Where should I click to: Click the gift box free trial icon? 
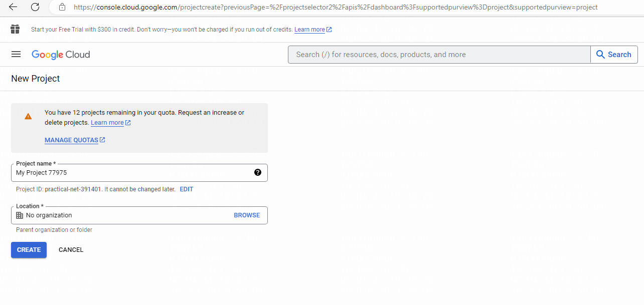[15, 29]
